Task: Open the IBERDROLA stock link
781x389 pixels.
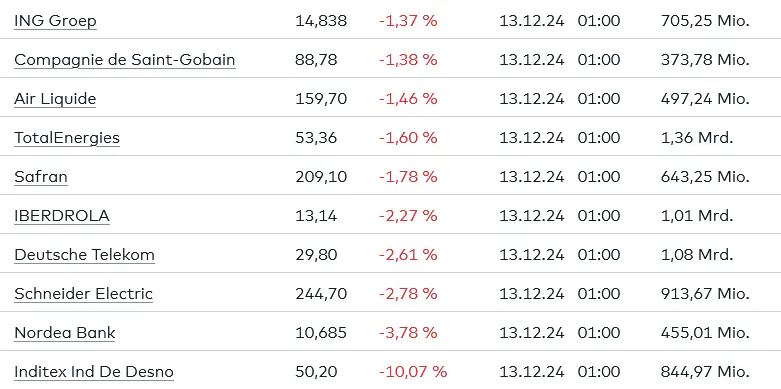Action: [x=62, y=216]
